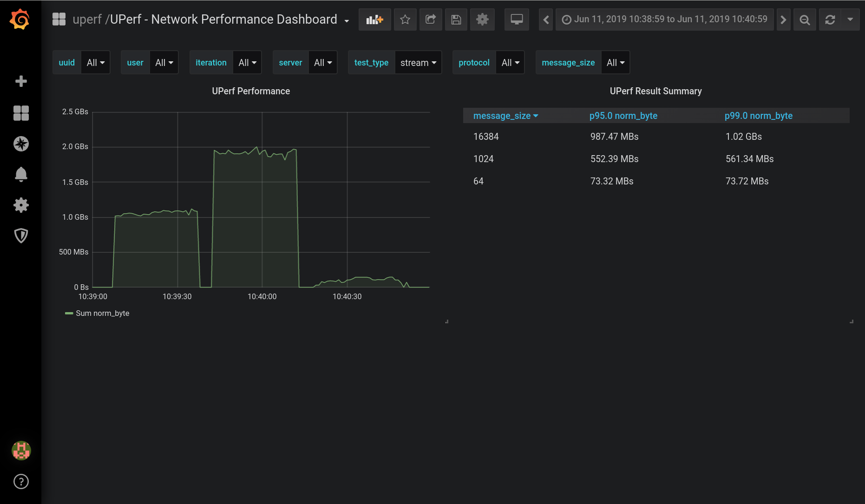Screen dimensions: 865x504
Task: Click the Grafana logo home icon
Action: coord(20,20)
